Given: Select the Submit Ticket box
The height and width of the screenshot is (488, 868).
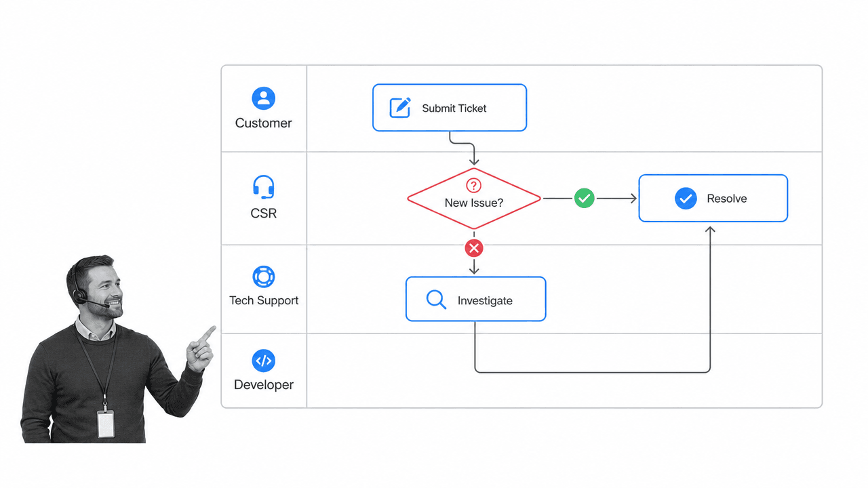Looking at the screenshot, I should tap(450, 107).
